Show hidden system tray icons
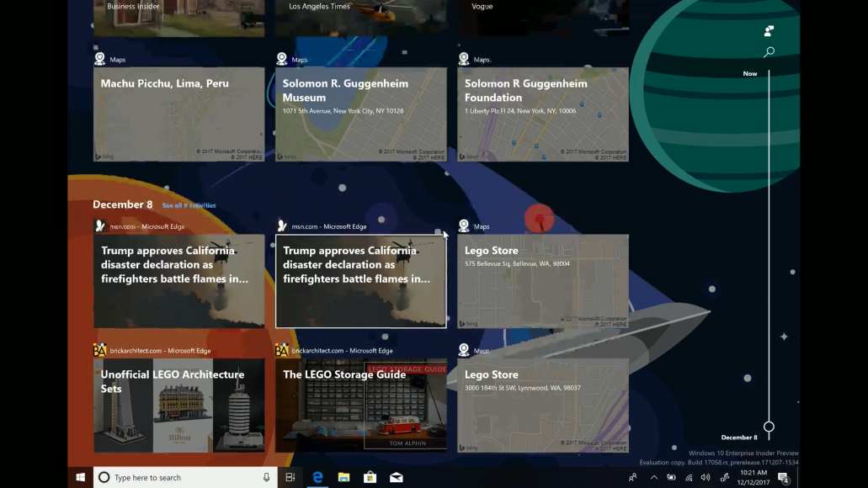 tap(654, 478)
